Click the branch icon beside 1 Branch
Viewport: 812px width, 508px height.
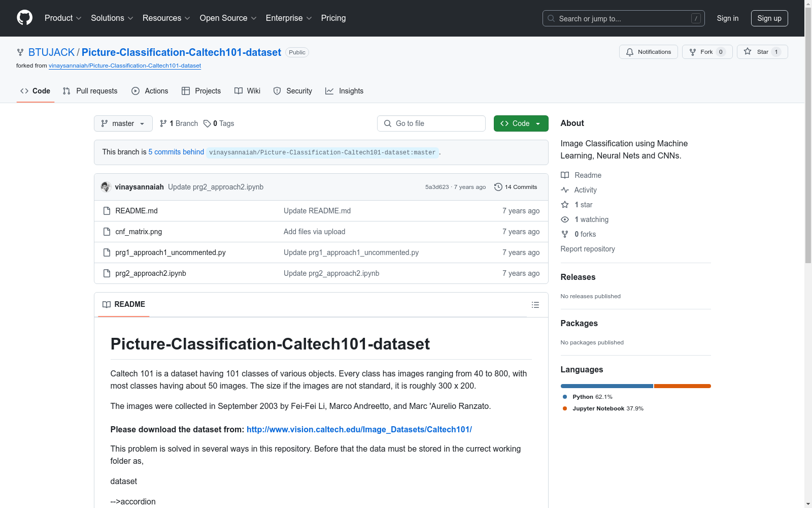tap(163, 123)
